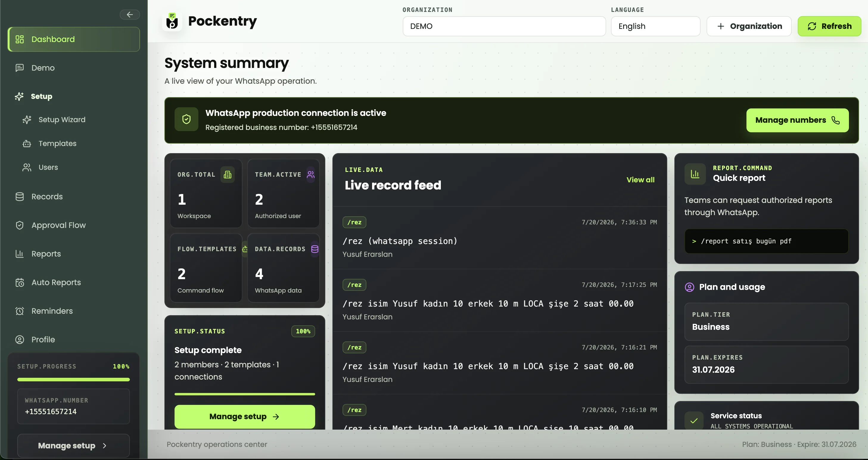Open the Reminders page

pos(52,311)
